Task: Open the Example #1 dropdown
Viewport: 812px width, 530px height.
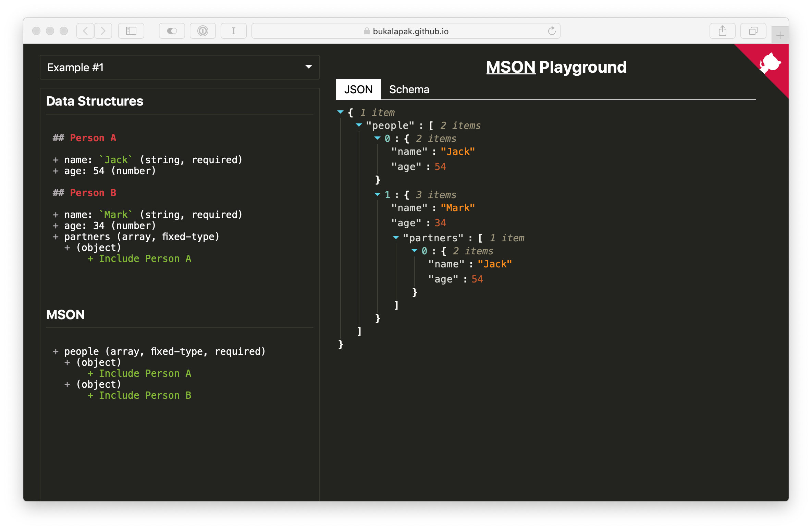Action: tap(180, 68)
